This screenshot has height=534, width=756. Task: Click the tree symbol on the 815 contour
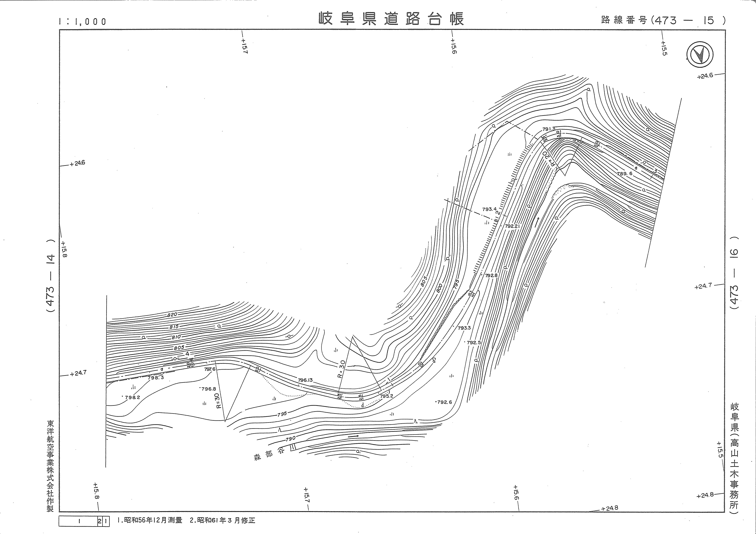[x=219, y=326]
